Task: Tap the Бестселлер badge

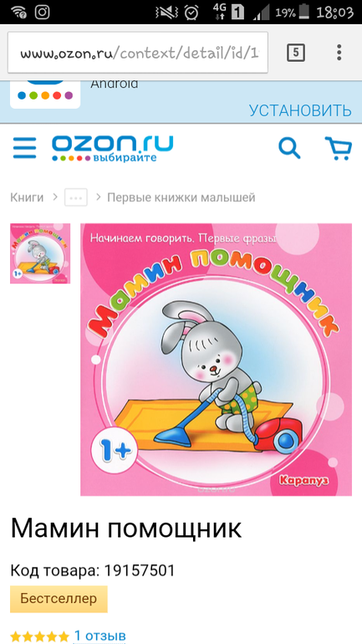Action: pyautogui.click(x=59, y=599)
